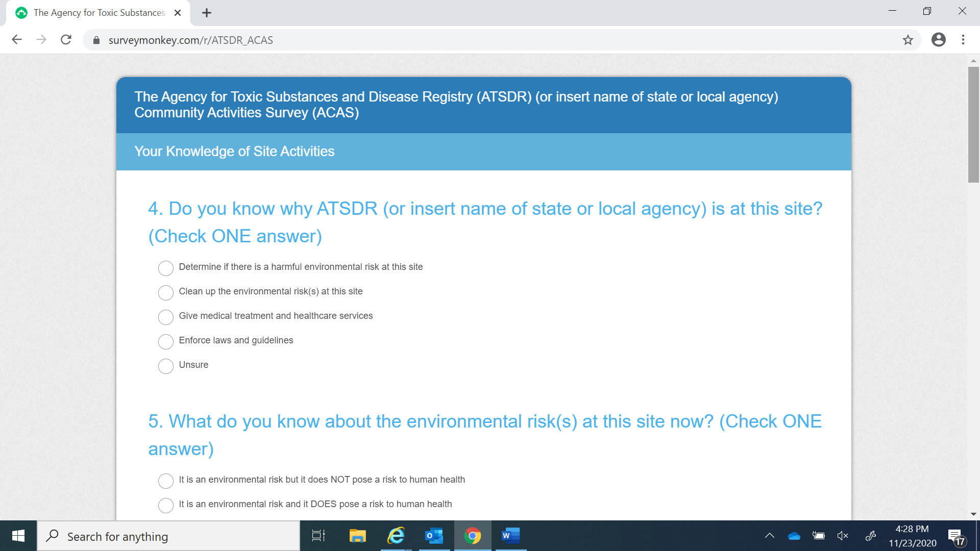The image size is (980, 551).
Task: Open new browser tab
Action: click(x=206, y=13)
